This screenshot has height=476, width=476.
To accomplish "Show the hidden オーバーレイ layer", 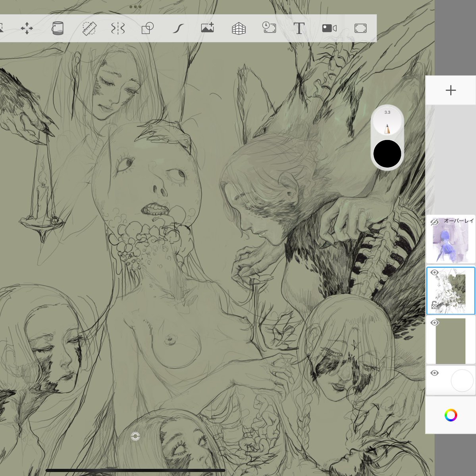I will (434, 222).
